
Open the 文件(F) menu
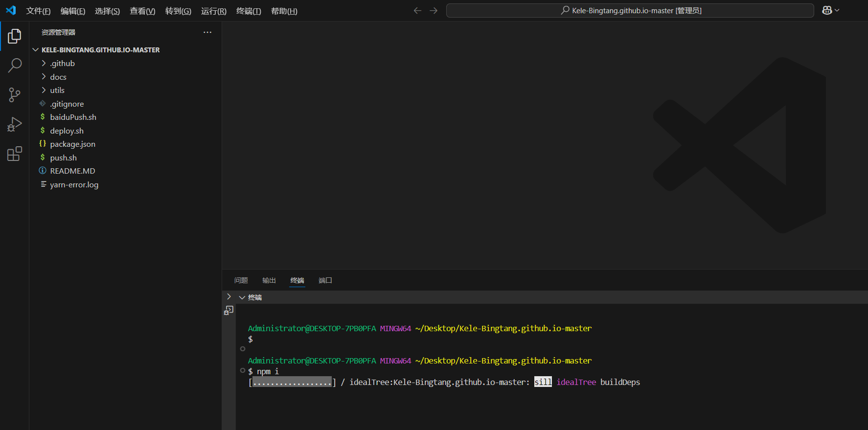(38, 11)
